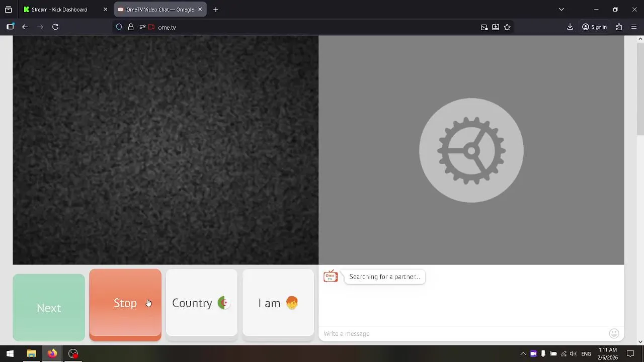Open the Downloads panel
This screenshot has width=644, height=362.
click(570, 27)
